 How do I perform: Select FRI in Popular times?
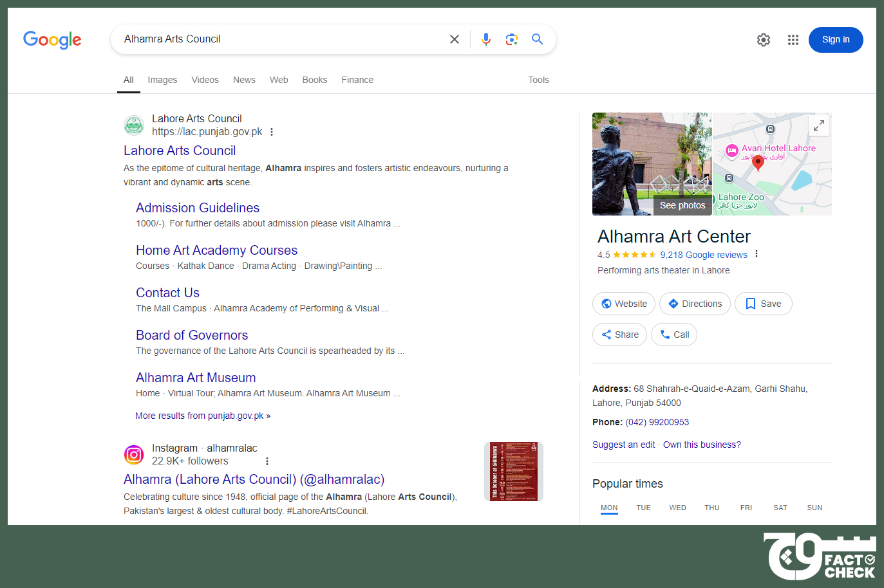746,508
